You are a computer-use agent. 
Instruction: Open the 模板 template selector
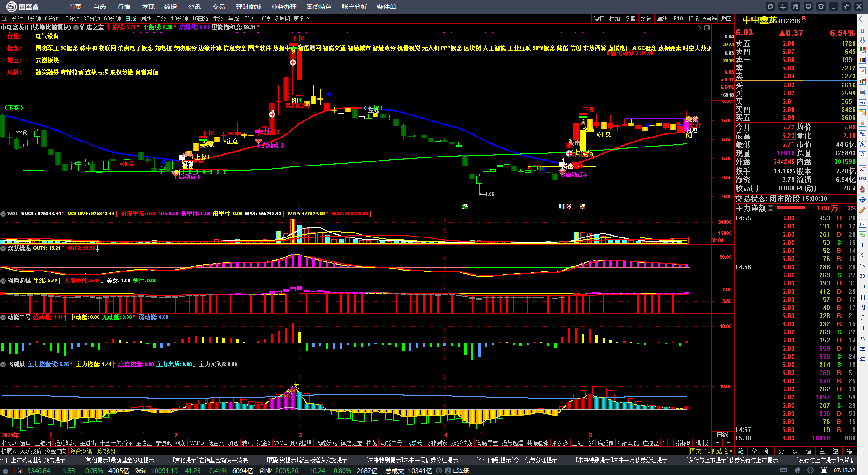coord(702,443)
